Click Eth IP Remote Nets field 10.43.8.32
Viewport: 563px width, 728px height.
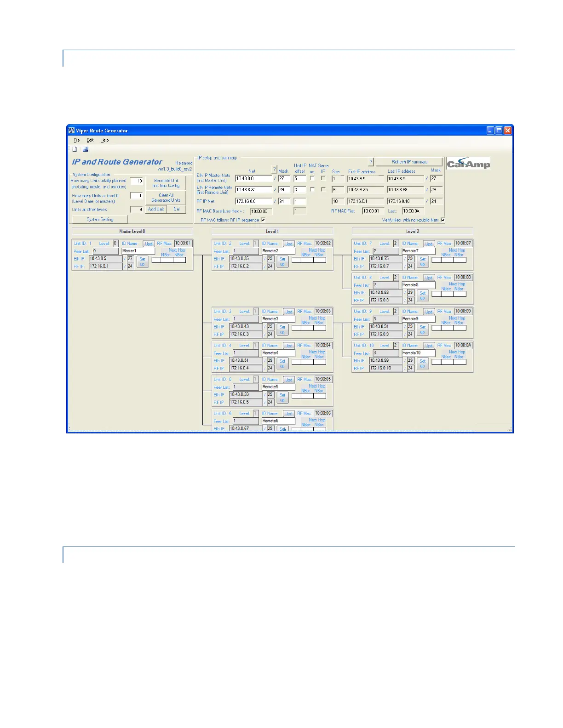coord(254,189)
